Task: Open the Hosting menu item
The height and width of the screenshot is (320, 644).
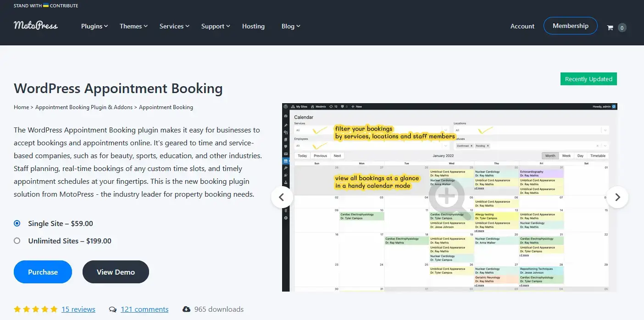Action: pos(253,26)
